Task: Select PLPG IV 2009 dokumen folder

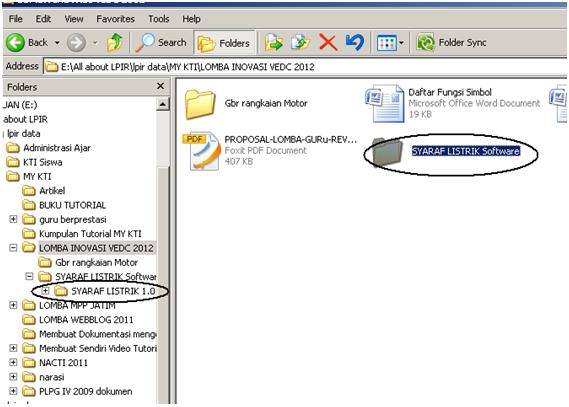Action: click(77, 391)
